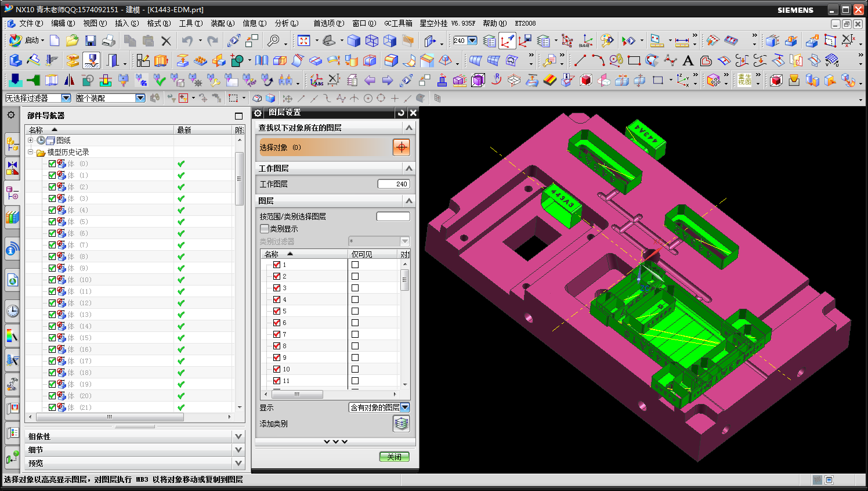Open the 视图(V) menu

click(x=95, y=23)
